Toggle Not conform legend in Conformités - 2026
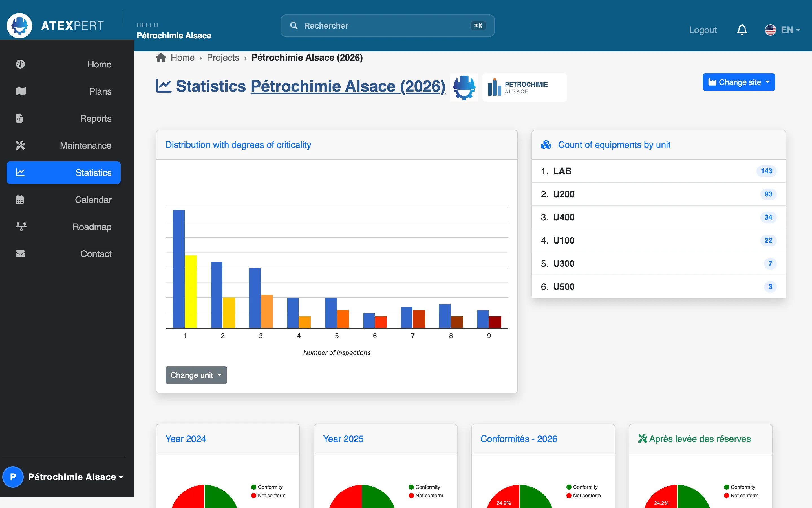Image resolution: width=812 pixels, height=508 pixels. point(584,495)
